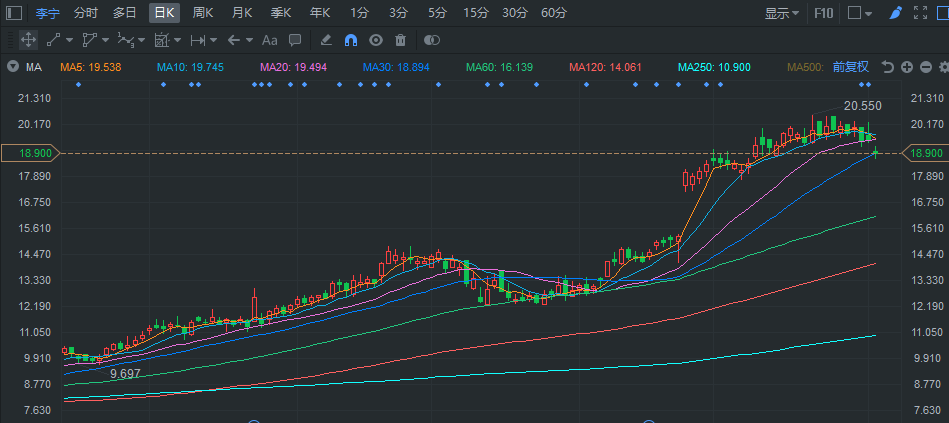Switch to the 3分 interval tab
This screenshot has width=949, height=423.
pos(398,13)
